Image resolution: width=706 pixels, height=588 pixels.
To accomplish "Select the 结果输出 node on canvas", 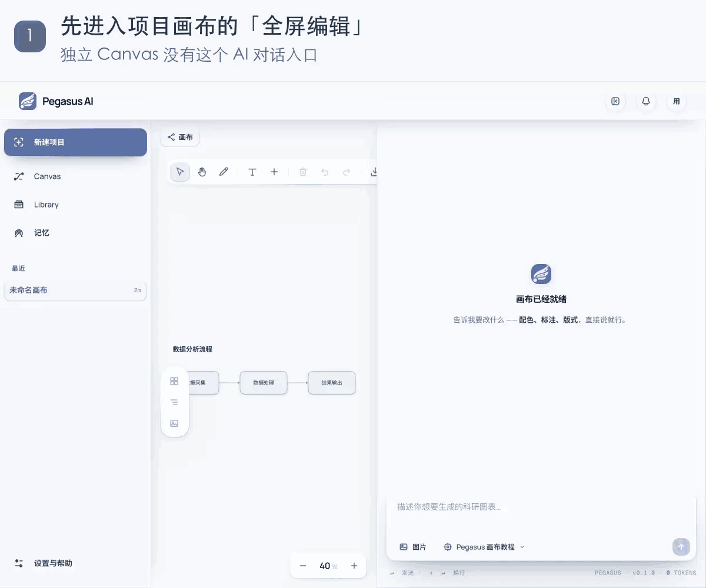I will (x=332, y=383).
